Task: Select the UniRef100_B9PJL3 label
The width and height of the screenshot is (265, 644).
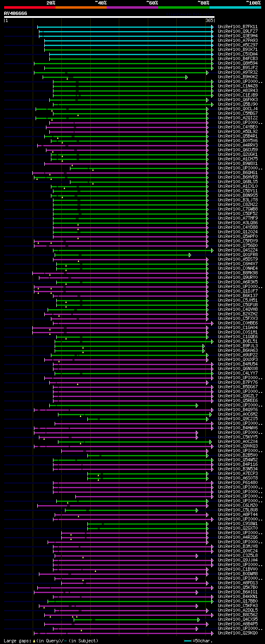Action: pyautogui.click(x=238, y=346)
